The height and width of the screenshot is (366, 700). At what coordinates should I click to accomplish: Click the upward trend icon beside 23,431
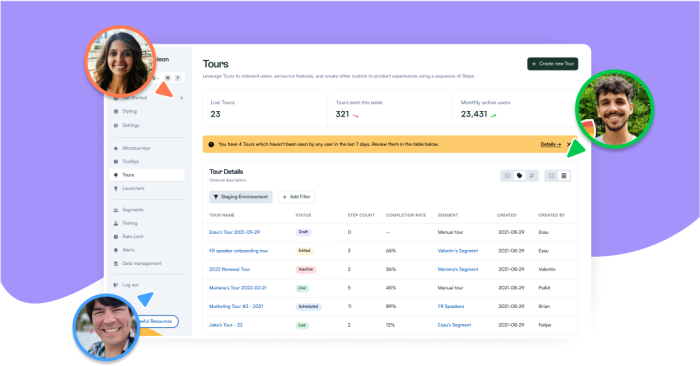pos(493,116)
